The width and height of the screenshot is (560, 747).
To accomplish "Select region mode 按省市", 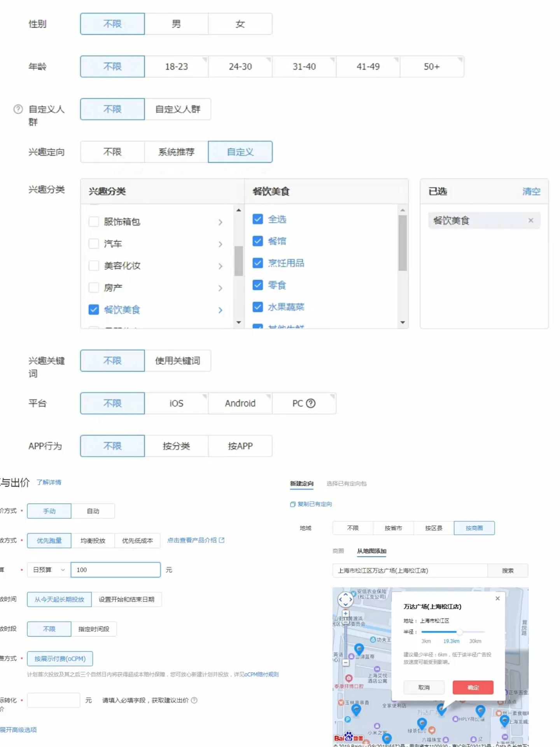I will tap(393, 528).
